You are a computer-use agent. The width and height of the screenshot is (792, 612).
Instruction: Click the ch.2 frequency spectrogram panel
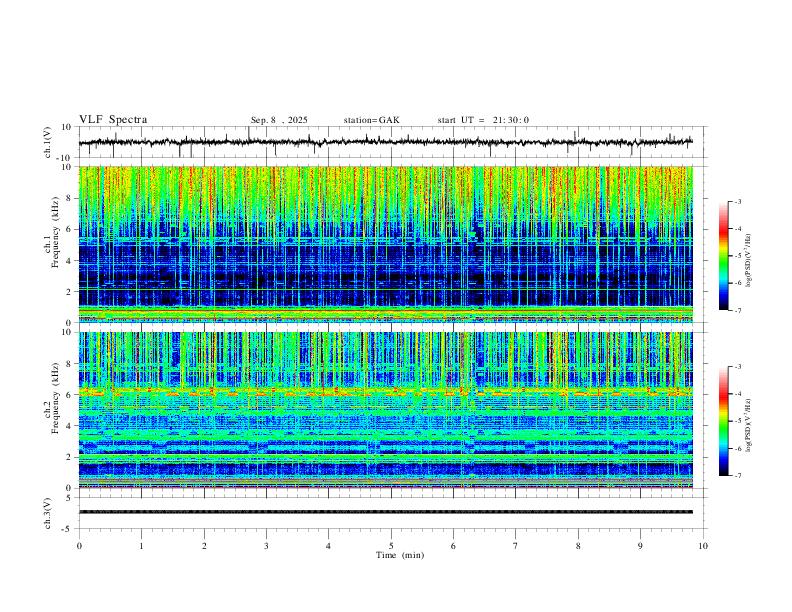[x=386, y=410]
